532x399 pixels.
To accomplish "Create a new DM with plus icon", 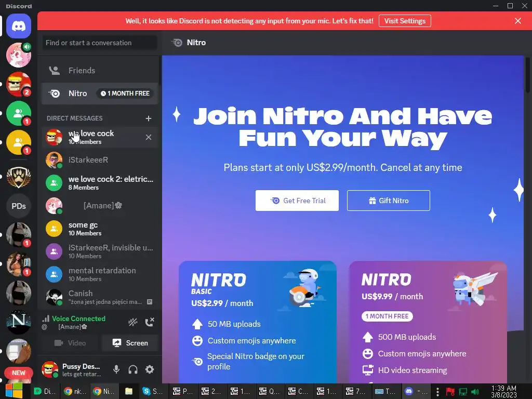I will click(x=148, y=118).
